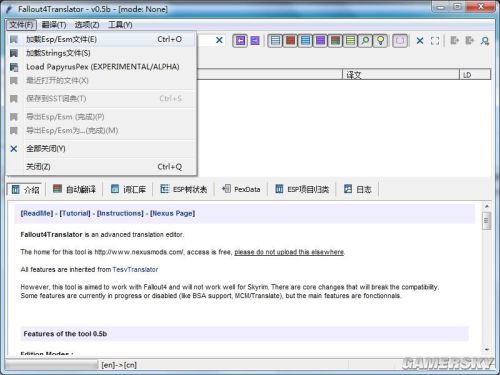500x375 pixels.
Task: Click the fullscreen brackets toolbar icon
Action: [x=435, y=41]
